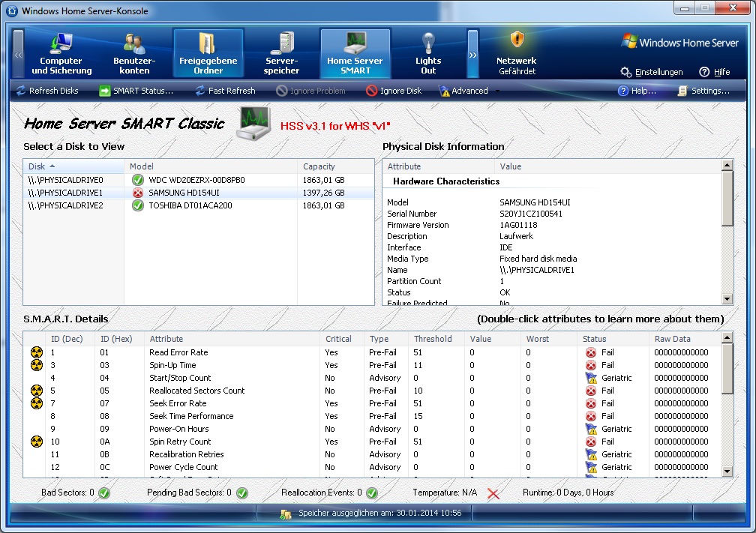This screenshot has height=533, width=756.
Task: Sort SMART details by Threshold column
Action: coord(436,339)
